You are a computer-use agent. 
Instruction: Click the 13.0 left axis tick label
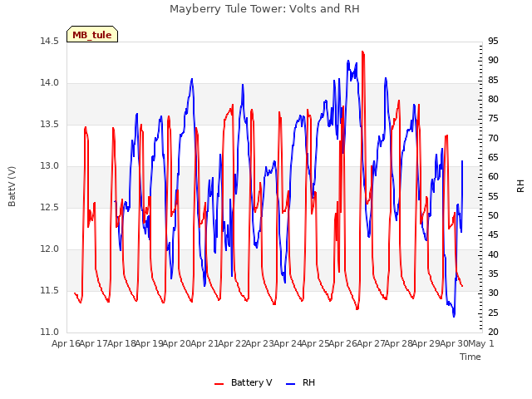point(50,166)
